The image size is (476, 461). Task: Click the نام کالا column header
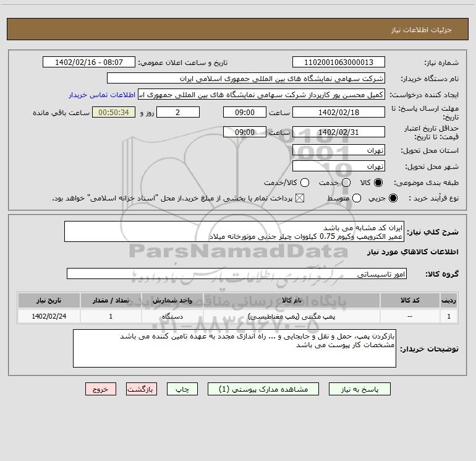click(x=291, y=300)
